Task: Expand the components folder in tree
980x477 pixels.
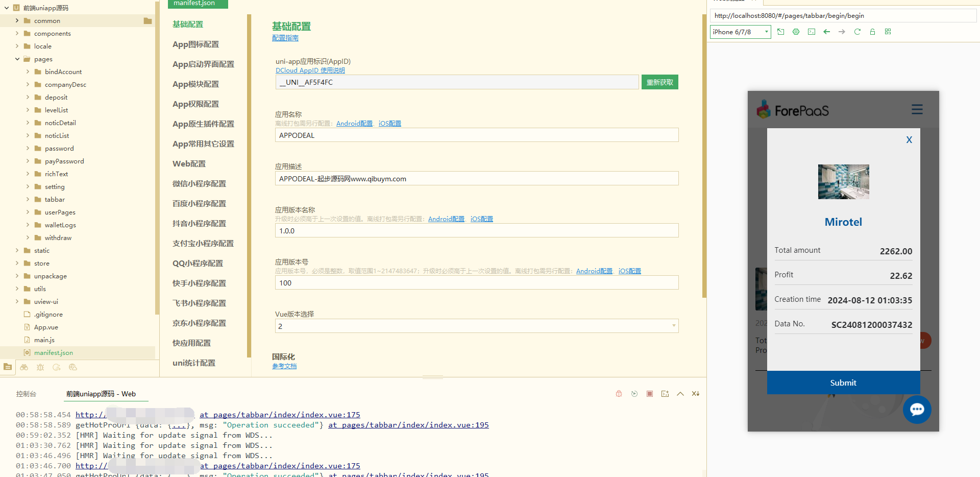Action: pos(17,34)
